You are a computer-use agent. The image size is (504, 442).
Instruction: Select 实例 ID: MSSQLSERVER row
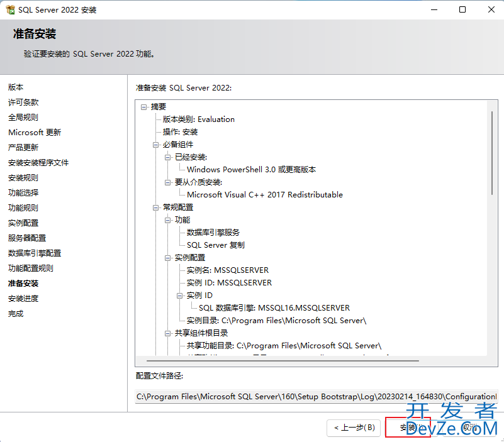tap(229, 283)
